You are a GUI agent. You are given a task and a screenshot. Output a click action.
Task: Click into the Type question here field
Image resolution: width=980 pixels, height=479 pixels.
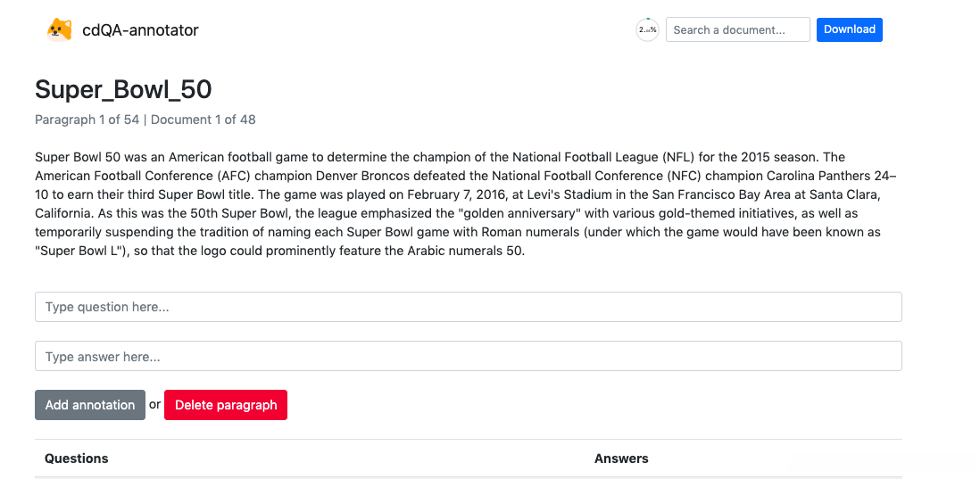click(x=468, y=307)
